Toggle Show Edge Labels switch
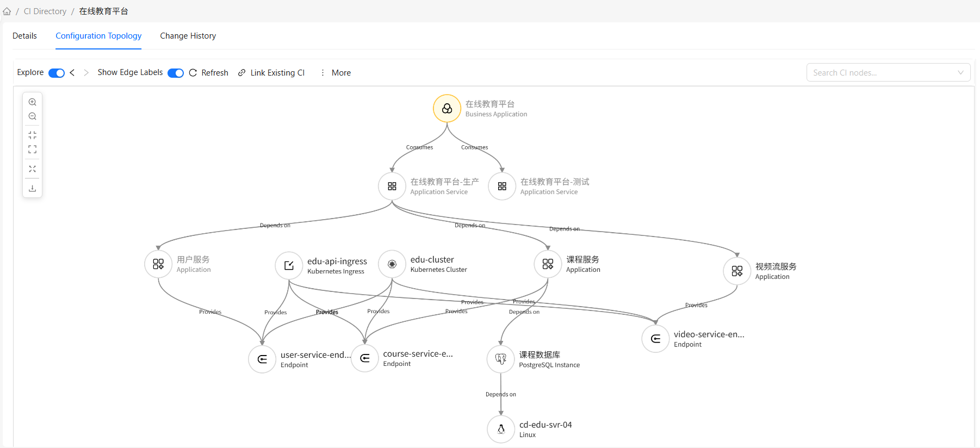The width and height of the screenshot is (980, 448). point(176,73)
